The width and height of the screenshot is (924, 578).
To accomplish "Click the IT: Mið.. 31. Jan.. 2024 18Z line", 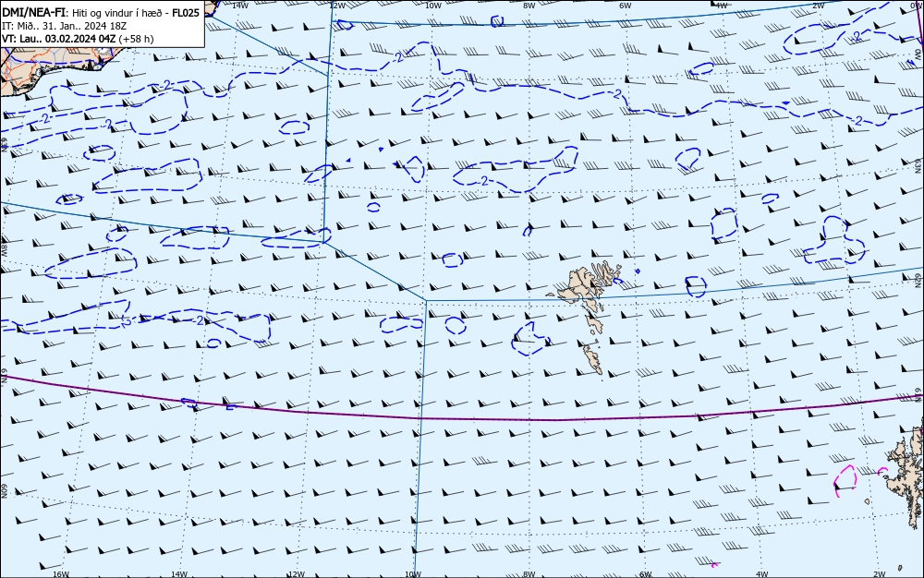I will (65, 26).
